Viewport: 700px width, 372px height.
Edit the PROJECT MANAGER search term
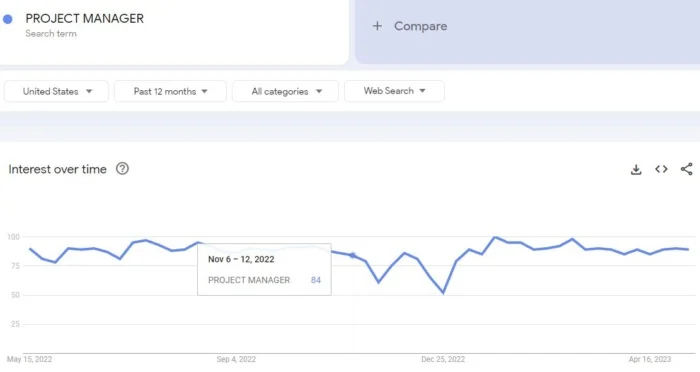[84, 18]
